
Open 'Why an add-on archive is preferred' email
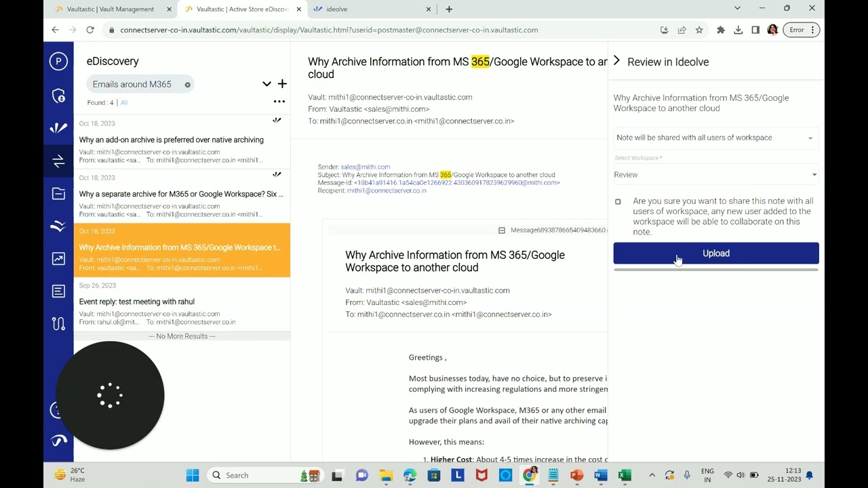(x=182, y=142)
